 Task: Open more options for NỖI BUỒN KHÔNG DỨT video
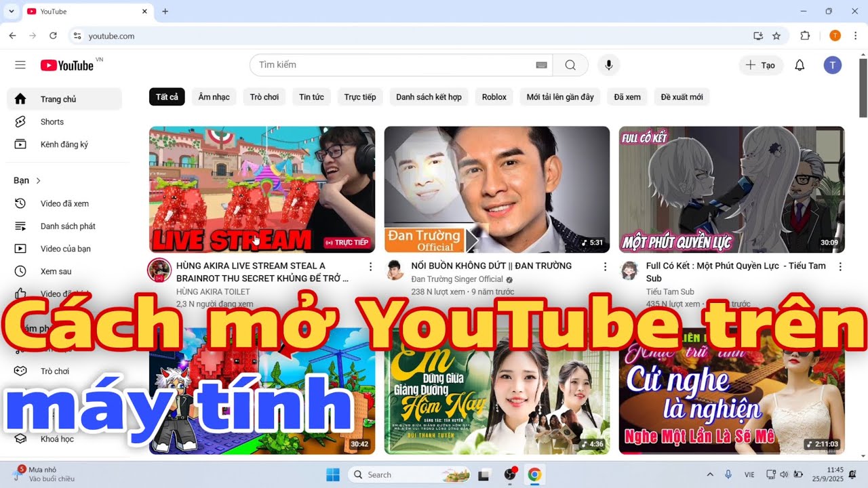[605, 266]
